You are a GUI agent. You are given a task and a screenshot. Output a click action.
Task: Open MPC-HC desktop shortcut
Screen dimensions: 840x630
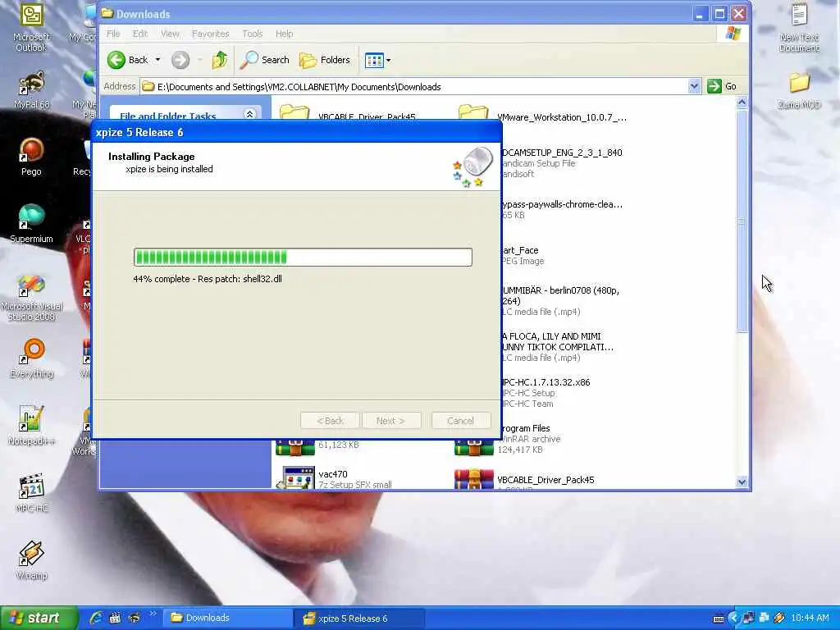tap(31, 493)
